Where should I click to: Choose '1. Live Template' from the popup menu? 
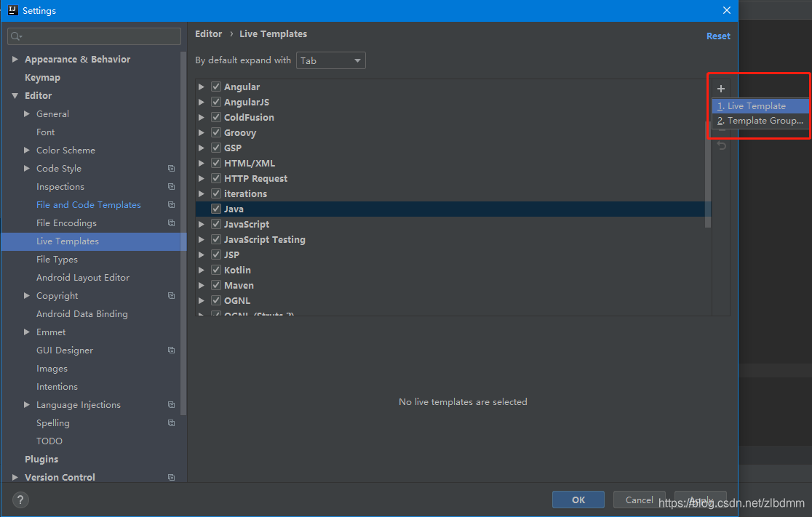point(760,106)
